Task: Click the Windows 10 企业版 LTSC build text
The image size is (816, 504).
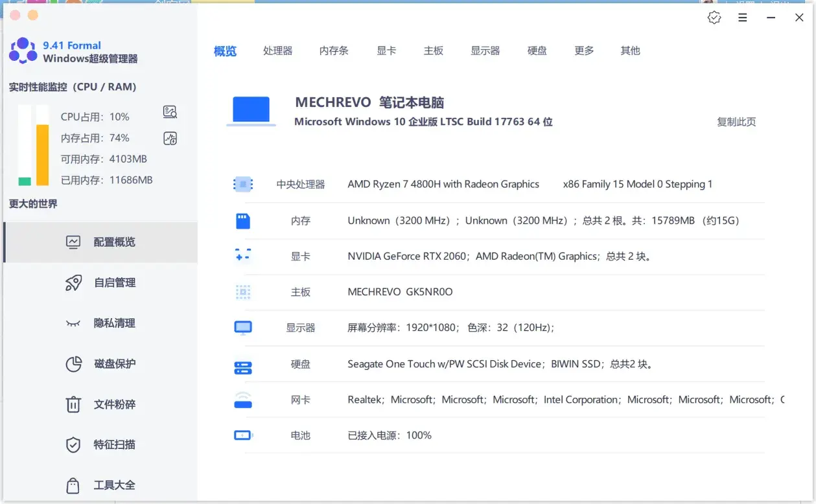Action: click(423, 122)
